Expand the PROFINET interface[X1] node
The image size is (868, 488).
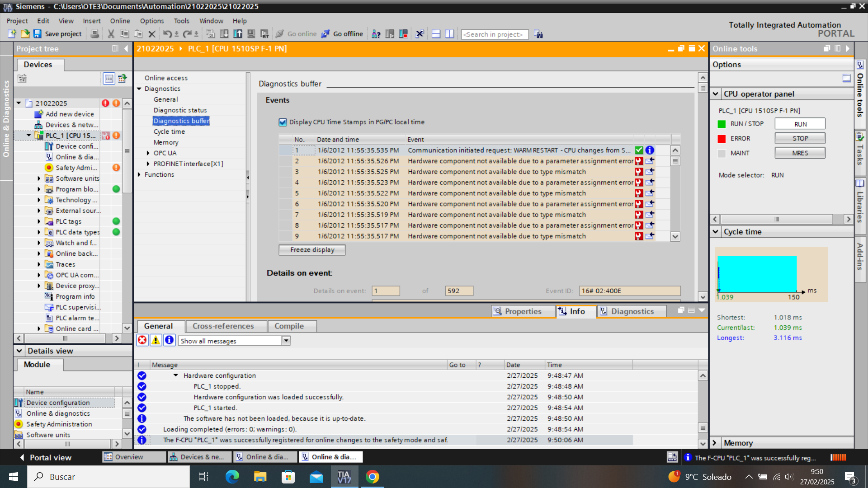(148, 164)
